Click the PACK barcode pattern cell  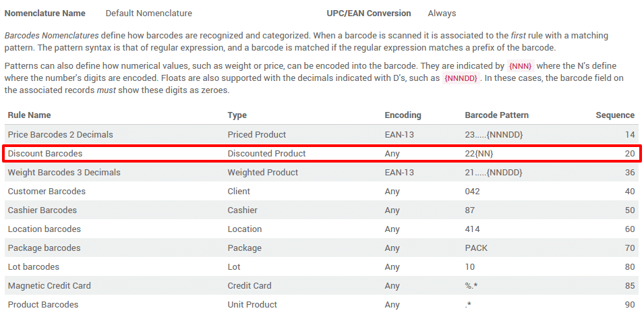[x=476, y=248]
